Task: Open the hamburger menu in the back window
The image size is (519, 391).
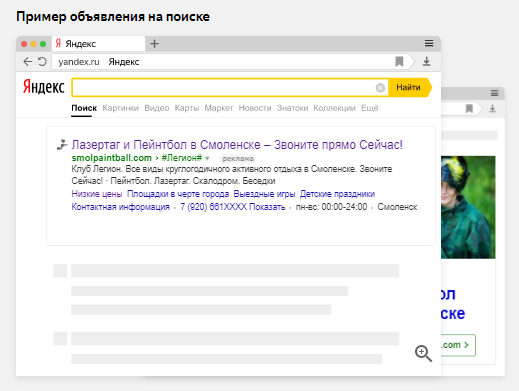Action: 494,93
